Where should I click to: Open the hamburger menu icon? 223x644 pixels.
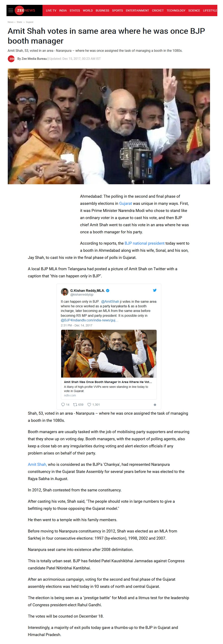(10, 10)
